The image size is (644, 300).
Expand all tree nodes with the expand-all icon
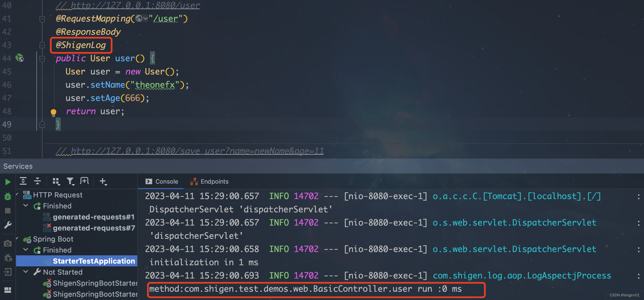(x=23, y=181)
